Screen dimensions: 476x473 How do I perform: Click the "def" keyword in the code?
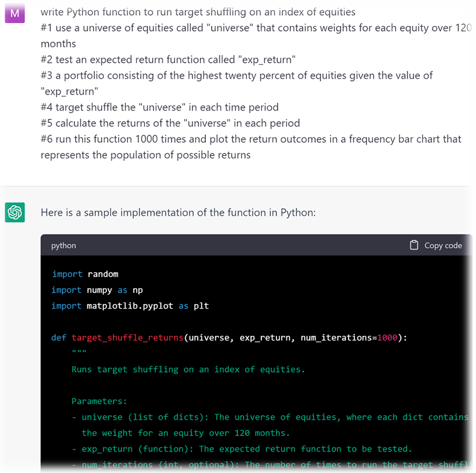(59, 338)
